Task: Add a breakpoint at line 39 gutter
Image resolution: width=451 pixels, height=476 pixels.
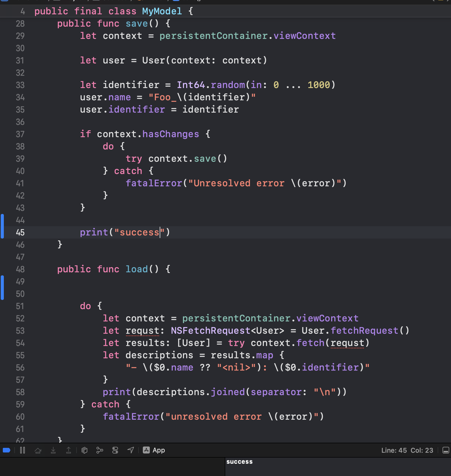Action: pyautogui.click(x=20, y=159)
